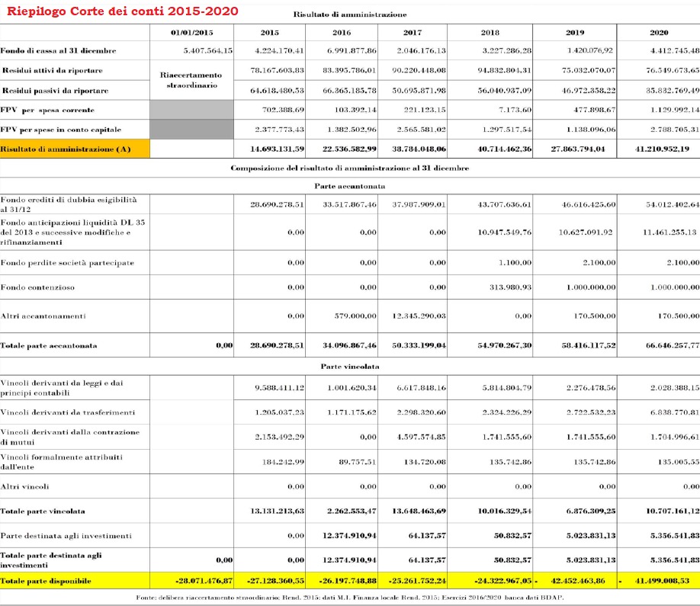Select the 01/01/2015 column header
Viewport: 700px width, 606px height.
coord(191,33)
